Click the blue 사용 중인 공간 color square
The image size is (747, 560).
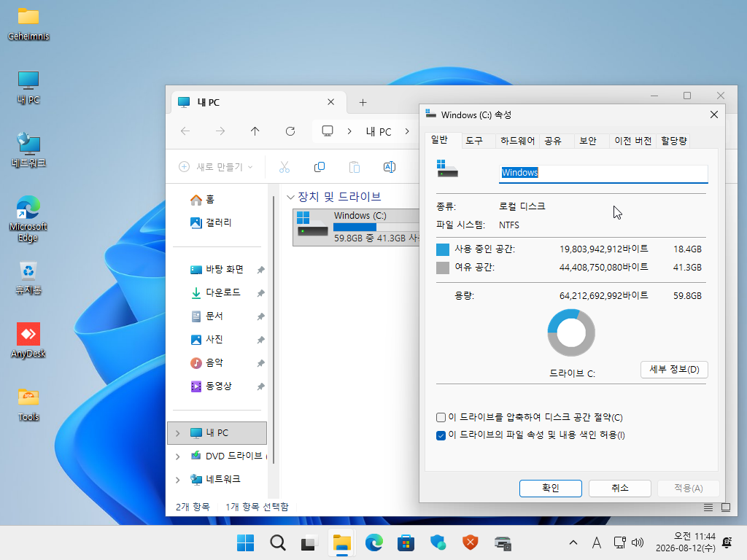tap(443, 249)
